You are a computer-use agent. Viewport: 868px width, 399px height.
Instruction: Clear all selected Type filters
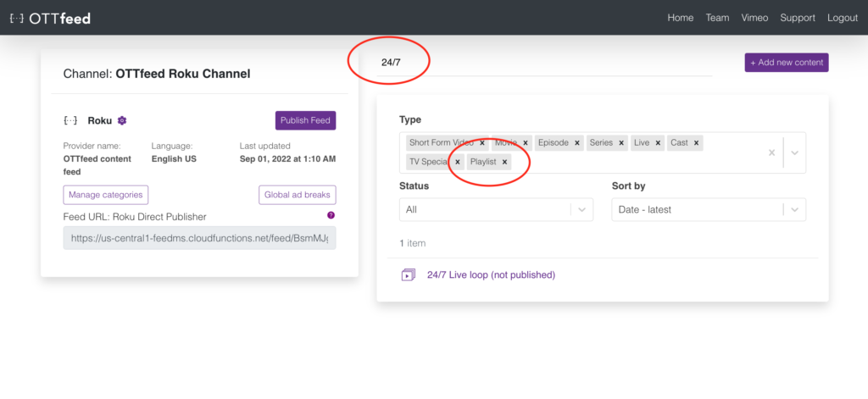coord(771,153)
